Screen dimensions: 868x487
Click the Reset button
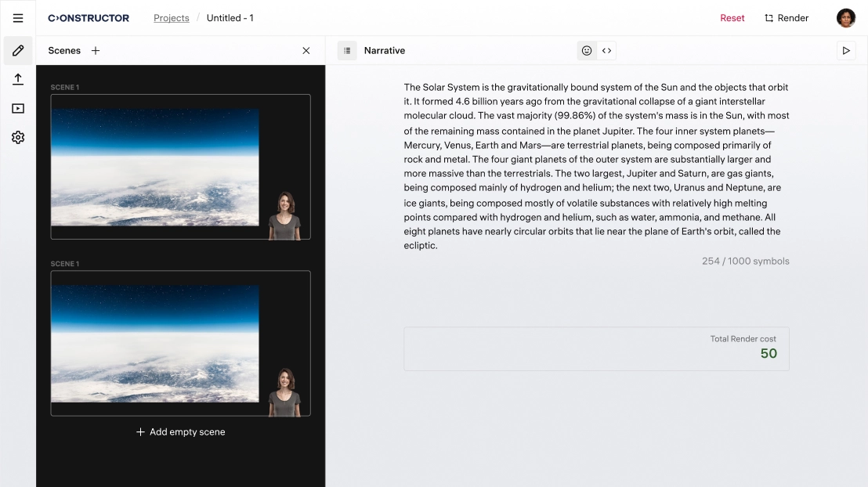(x=732, y=18)
